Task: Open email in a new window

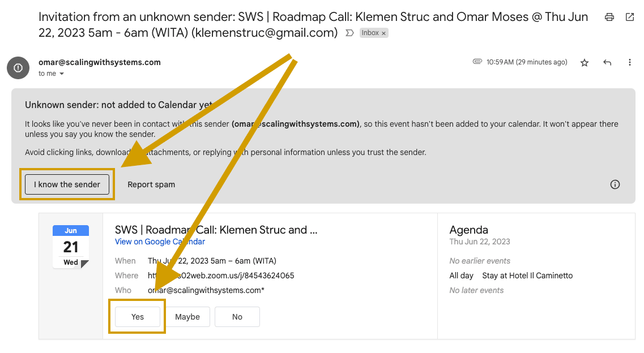Action: point(630,17)
